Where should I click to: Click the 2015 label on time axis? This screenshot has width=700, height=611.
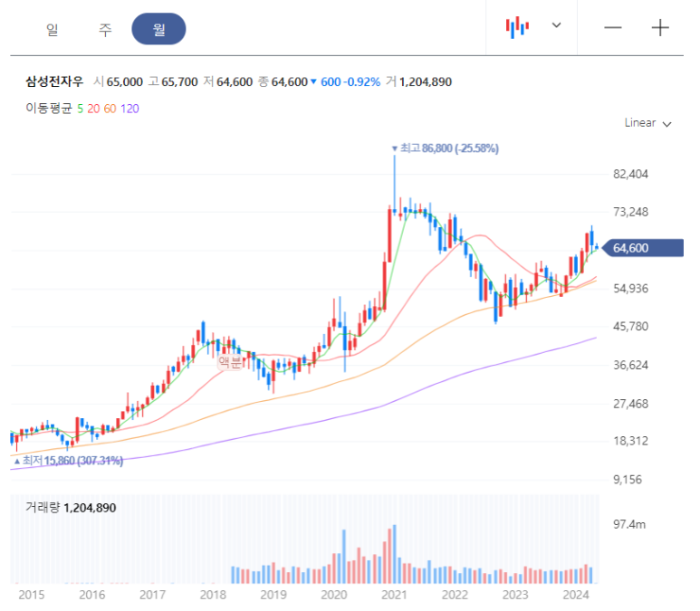click(x=32, y=595)
